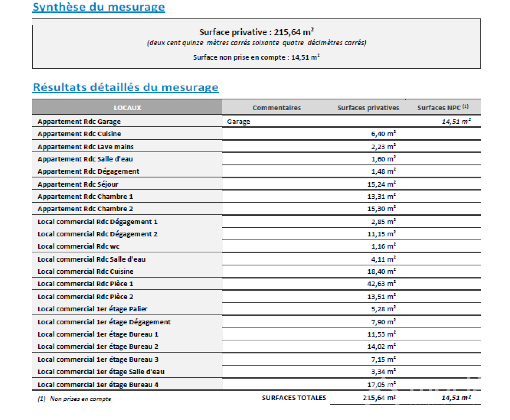Click the 215,64 m² total in bottom row
The height and width of the screenshot is (420, 510).
[379, 398]
